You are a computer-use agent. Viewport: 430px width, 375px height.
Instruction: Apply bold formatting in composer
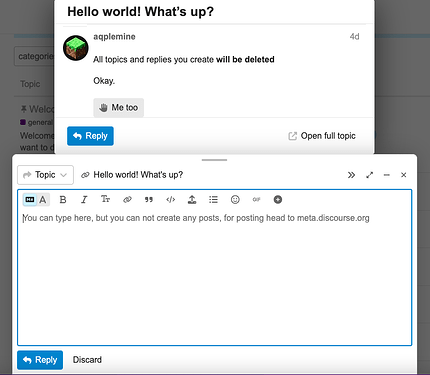(63, 200)
